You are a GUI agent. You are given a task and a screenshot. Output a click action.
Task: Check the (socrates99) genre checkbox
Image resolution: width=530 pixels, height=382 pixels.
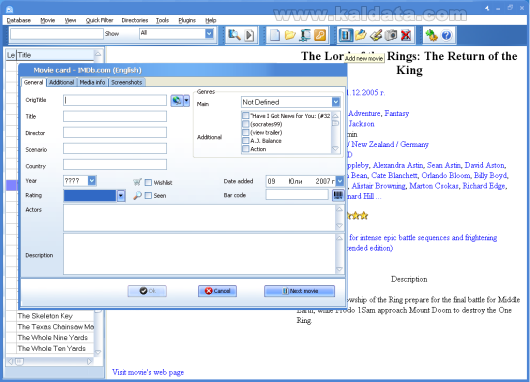pos(246,124)
